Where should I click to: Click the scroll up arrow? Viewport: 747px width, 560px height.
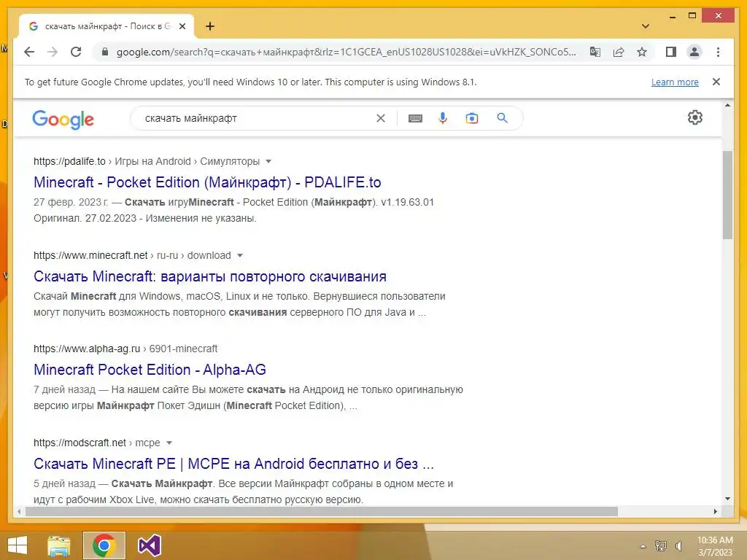[727, 105]
